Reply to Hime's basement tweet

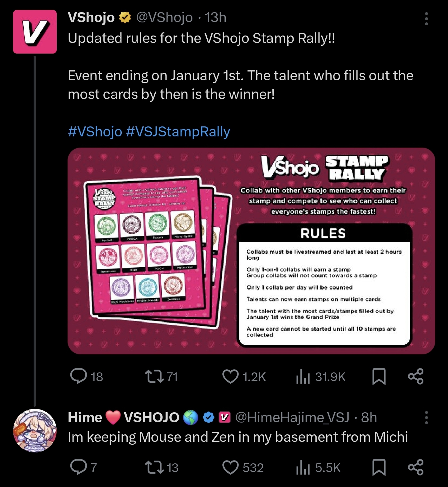(x=83, y=467)
